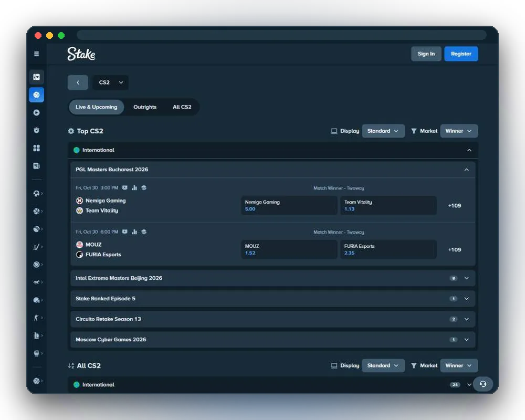Select the highlighted Sports ball icon in sidebar

(37, 95)
